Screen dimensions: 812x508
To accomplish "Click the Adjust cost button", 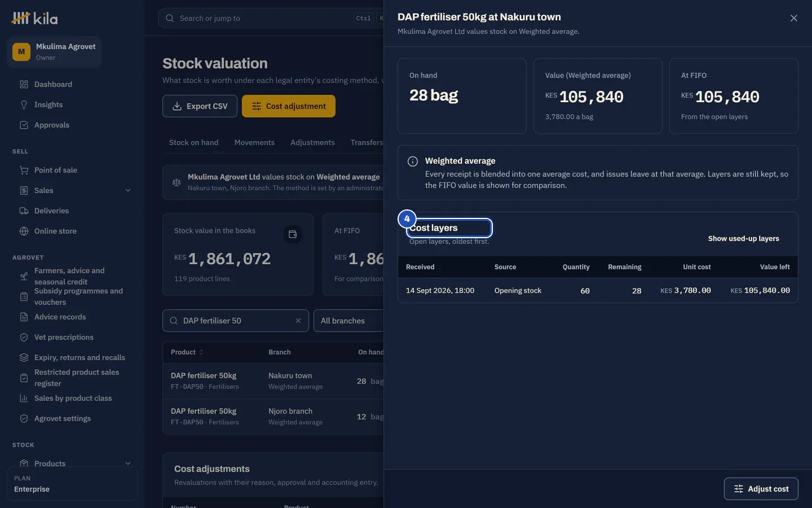I will pos(761,489).
